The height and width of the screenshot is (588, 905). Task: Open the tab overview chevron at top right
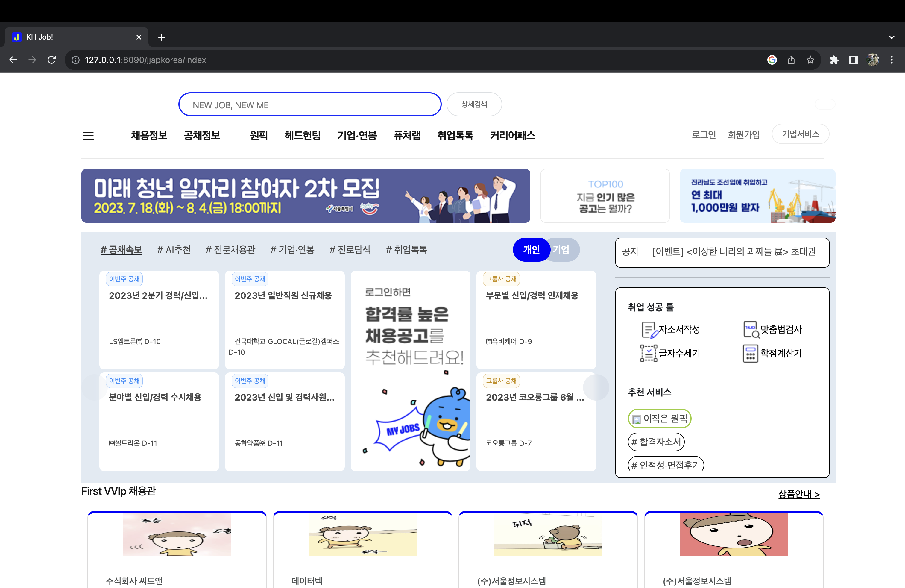(x=892, y=37)
